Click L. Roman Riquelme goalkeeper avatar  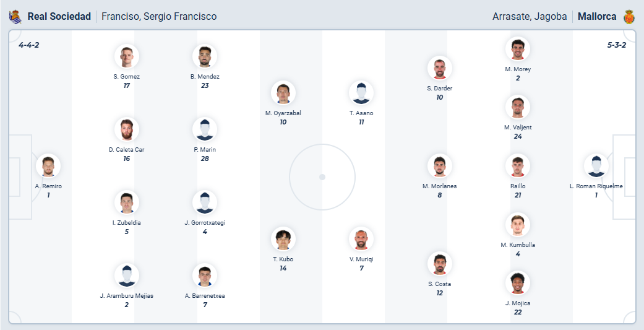[x=596, y=167]
